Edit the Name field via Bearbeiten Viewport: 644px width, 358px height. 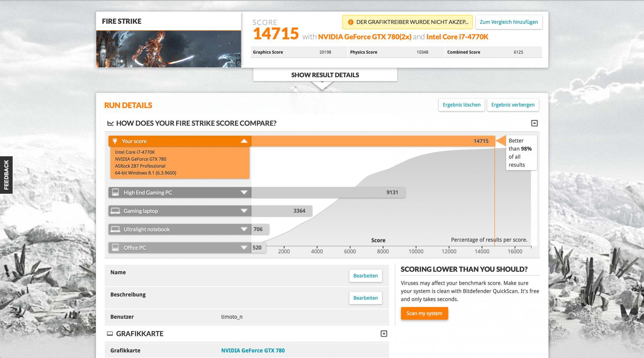pos(366,276)
